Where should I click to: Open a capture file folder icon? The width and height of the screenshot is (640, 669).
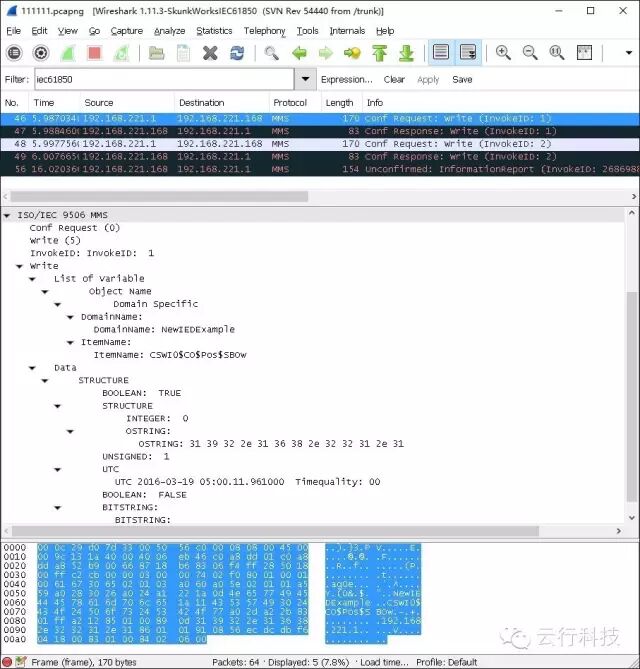pyautogui.click(x=156, y=53)
